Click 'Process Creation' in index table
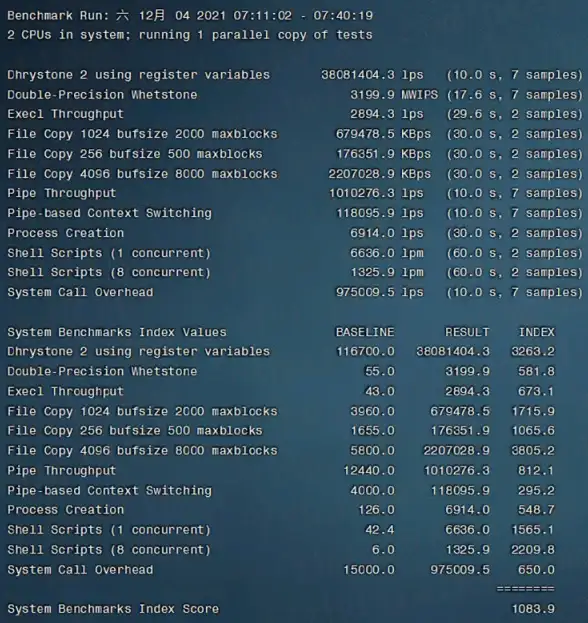Image resolution: width=588 pixels, height=623 pixels. click(66, 510)
